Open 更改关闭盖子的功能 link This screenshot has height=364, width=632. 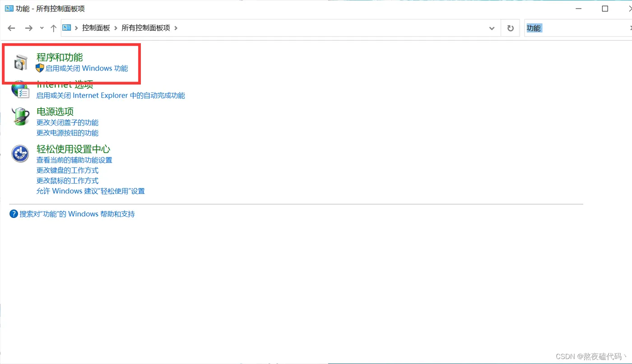pyautogui.click(x=67, y=123)
